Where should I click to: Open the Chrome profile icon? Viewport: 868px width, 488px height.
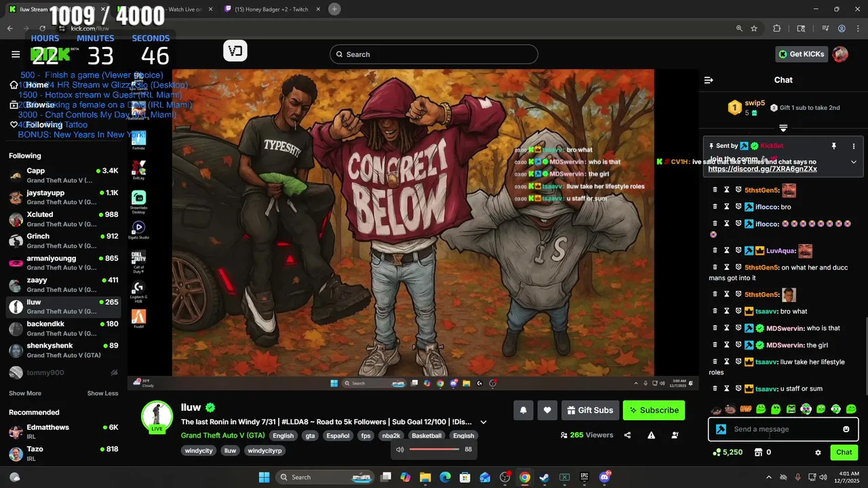(842, 28)
